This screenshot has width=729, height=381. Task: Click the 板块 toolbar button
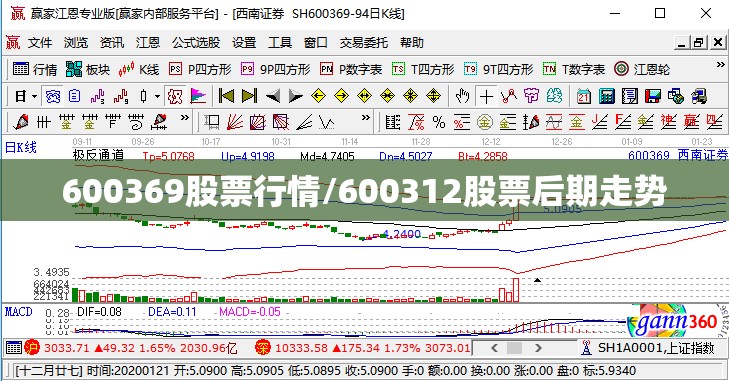pyautogui.click(x=88, y=69)
